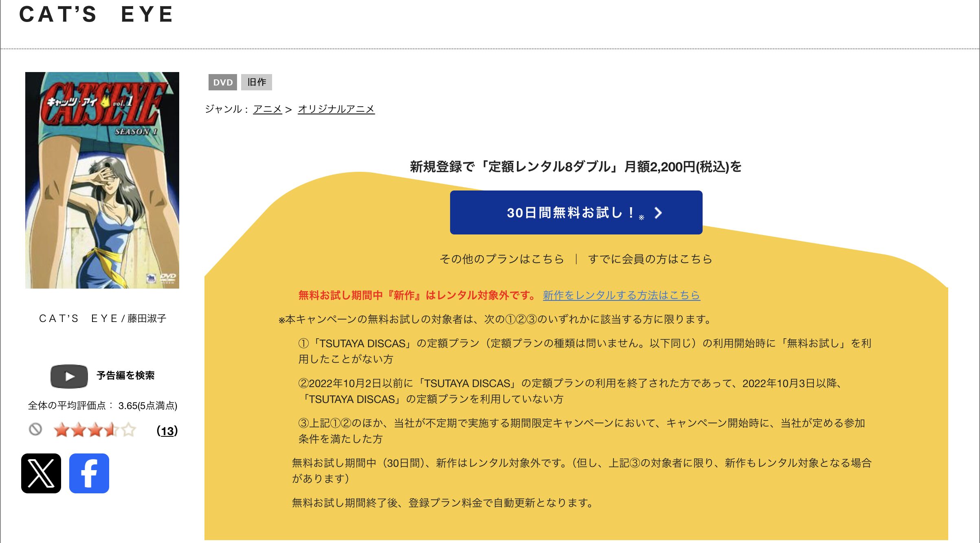980x543 pixels.
Task: Click condition ② starting with 2022年10月2日以前に
Action: click(x=571, y=391)
